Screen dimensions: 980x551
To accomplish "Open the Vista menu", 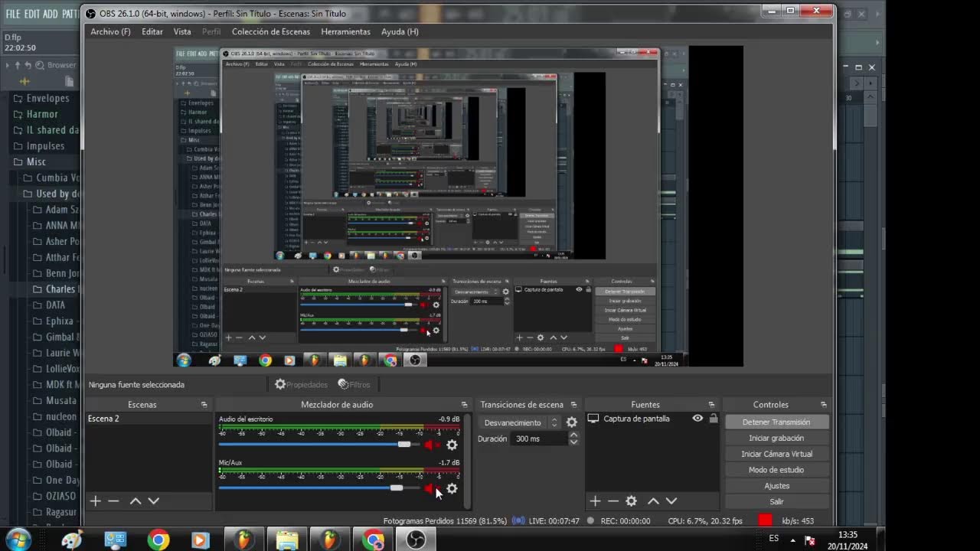I will (182, 31).
